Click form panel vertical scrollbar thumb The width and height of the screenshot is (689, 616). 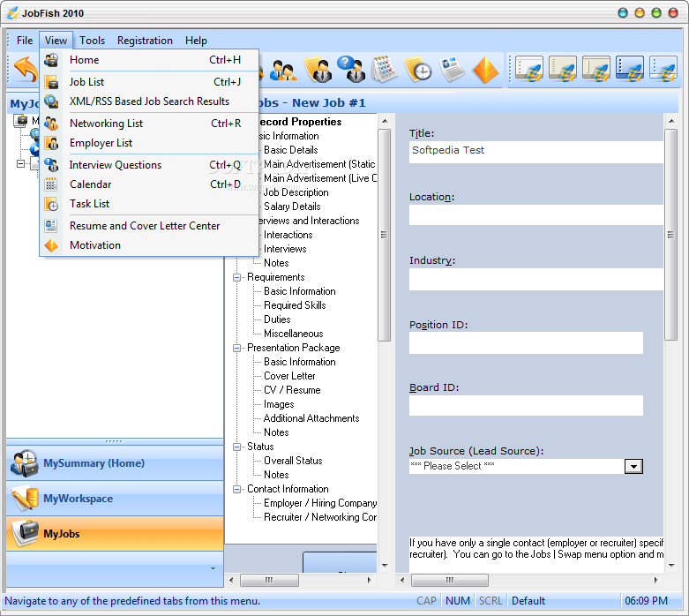(670, 235)
